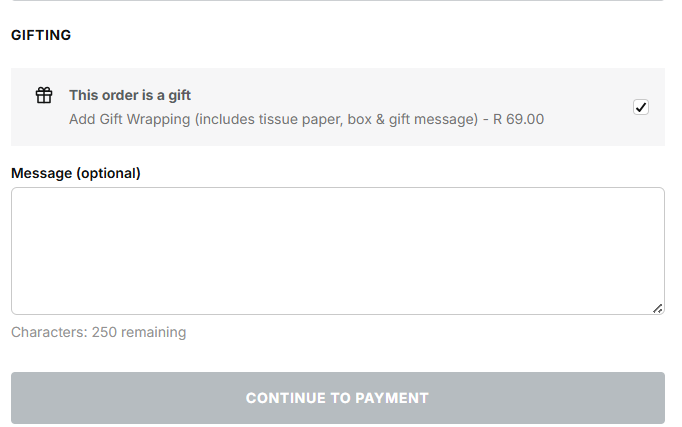
Task: Click the 'Characters: 250 remaining' counter
Action: pos(98,332)
